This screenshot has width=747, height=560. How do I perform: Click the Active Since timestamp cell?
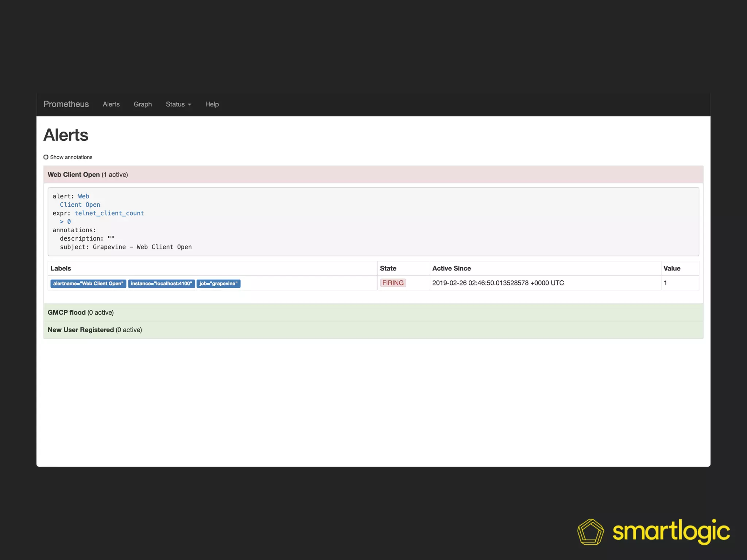(x=498, y=283)
